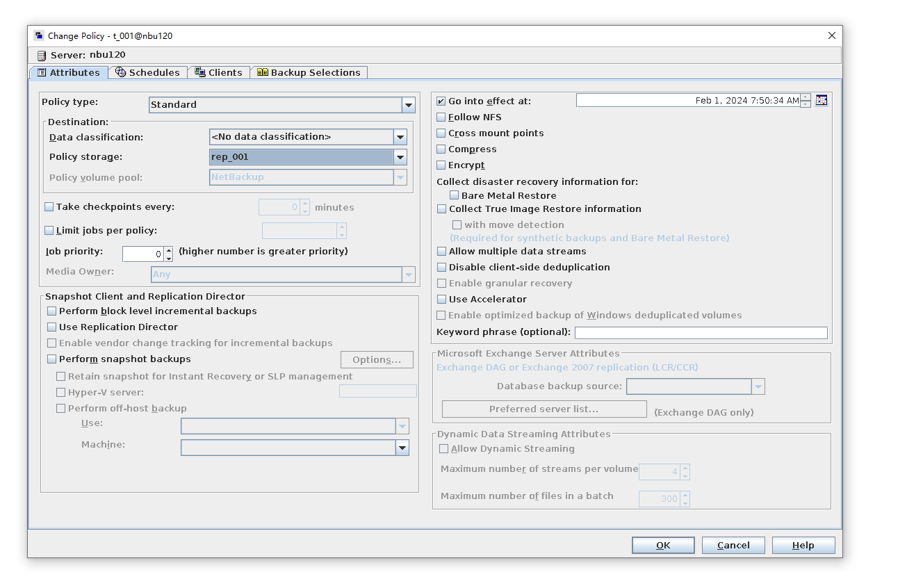Image resolution: width=923 pixels, height=588 pixels.
Task: Click the Change Policy window title icon
Action: pyautogui.click(x=40, y=35)
